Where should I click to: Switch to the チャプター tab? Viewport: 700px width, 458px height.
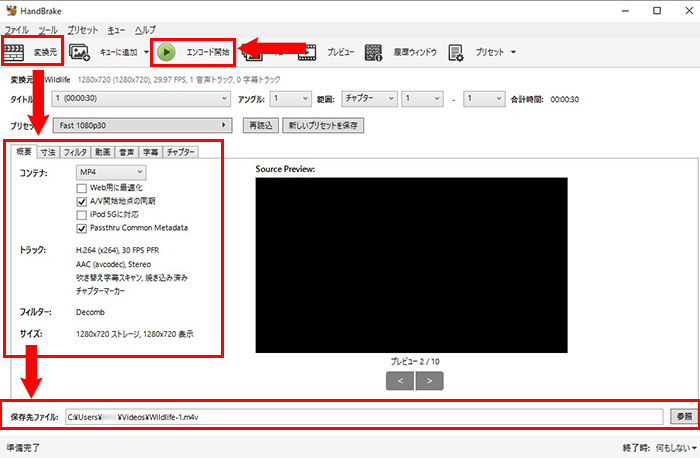pyautogui.click(x=181, y=153)
